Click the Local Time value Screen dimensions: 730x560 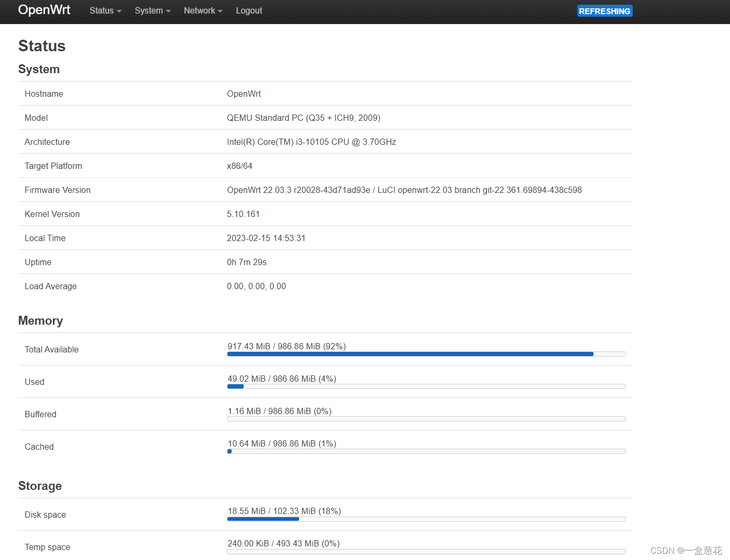(x=266, y=238)
